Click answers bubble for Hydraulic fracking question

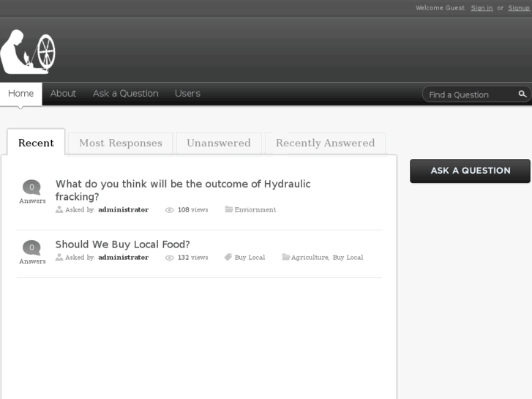(x=32, y=187)
